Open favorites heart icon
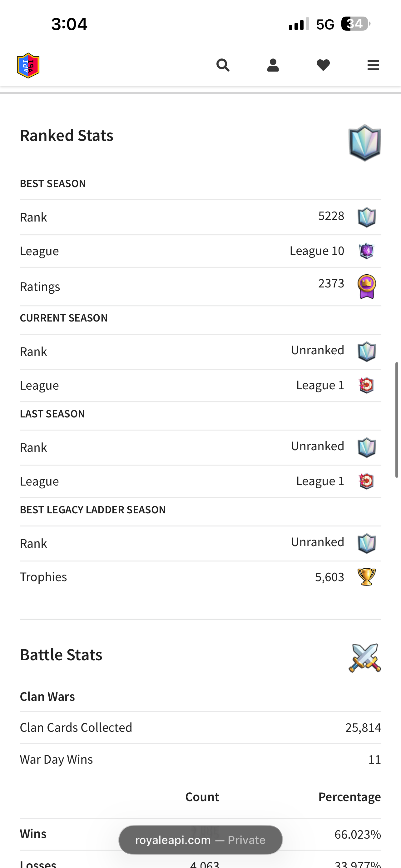 click(x=323, y=65)
